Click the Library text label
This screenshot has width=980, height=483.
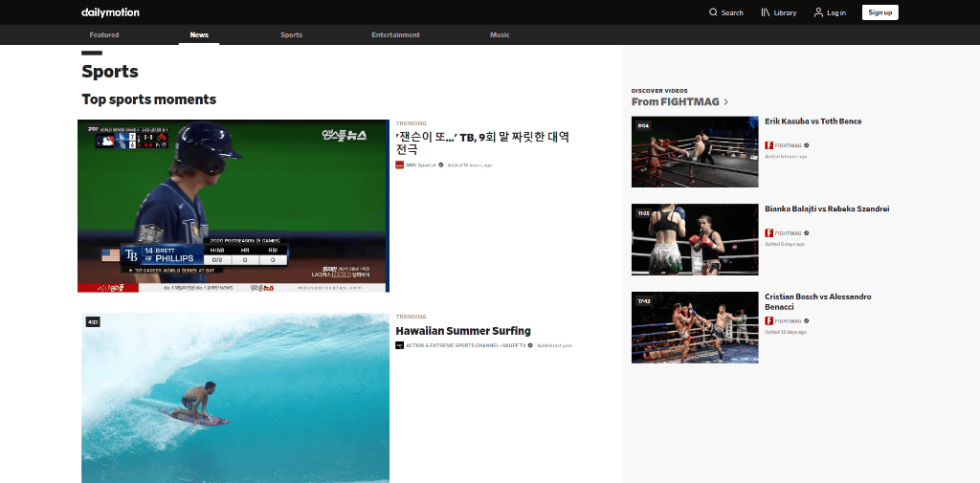(785, 12)
